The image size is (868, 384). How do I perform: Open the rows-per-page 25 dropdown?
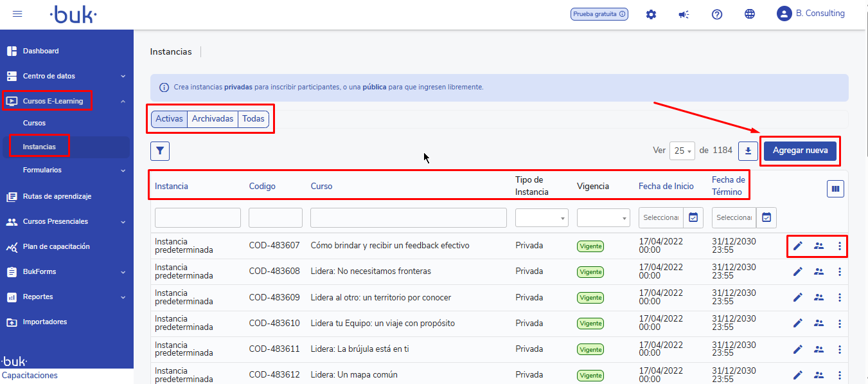point(682,151)
